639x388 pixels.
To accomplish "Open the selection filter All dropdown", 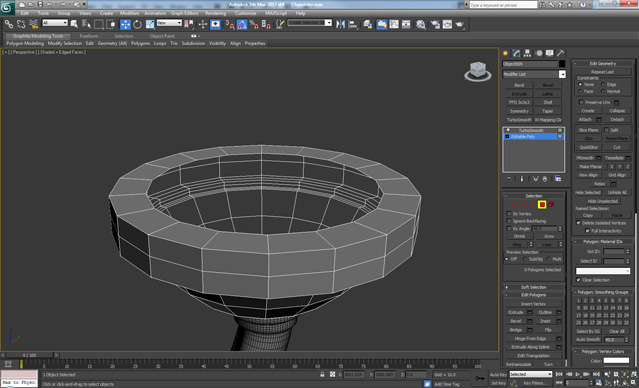I will click(55, 23).
